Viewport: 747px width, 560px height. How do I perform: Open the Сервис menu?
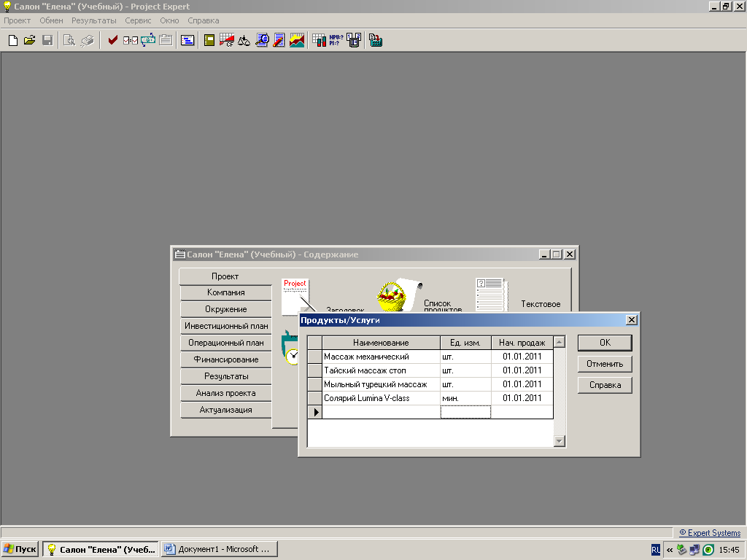138,20
